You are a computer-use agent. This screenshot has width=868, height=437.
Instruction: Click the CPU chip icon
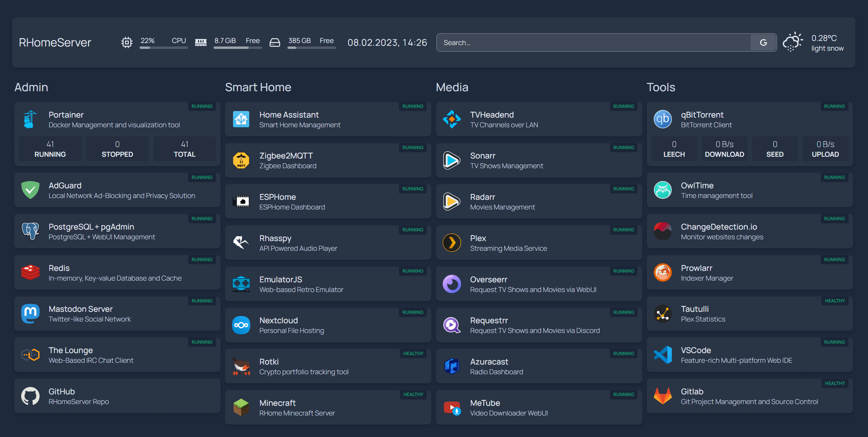pyautogui.click(x=127, y=42)
